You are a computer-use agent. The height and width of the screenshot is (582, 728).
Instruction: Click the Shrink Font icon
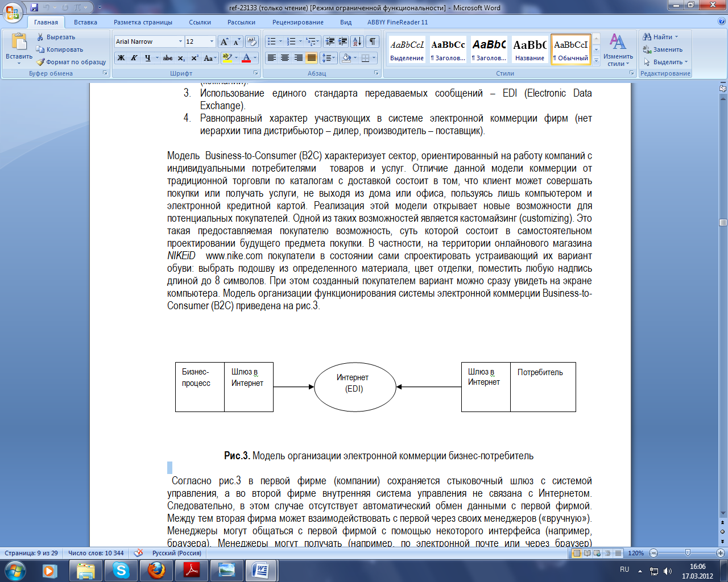pyautogui.click(x=237, y=41)
